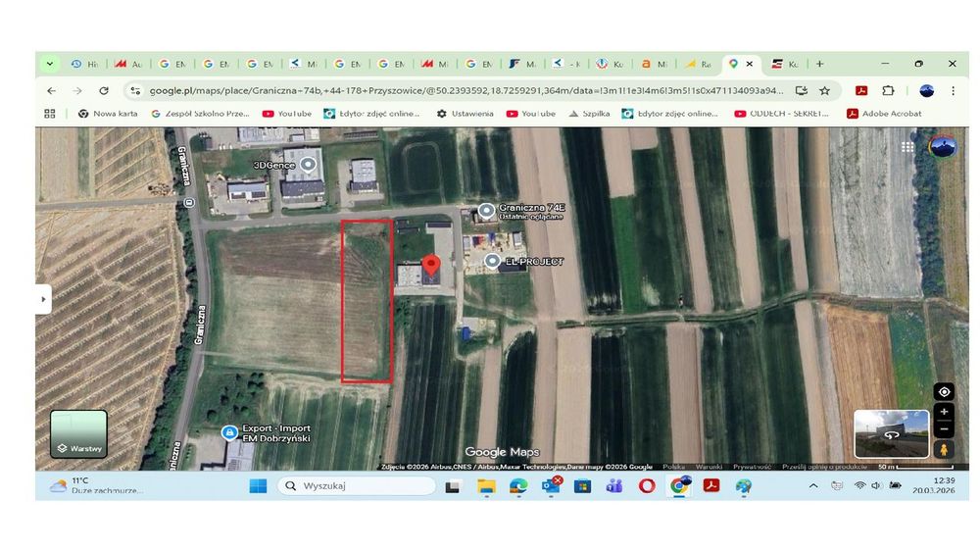The image size is (980, 552).
Task: Select the Graniczna 74E place marker
Action: (x=486, y=211)
